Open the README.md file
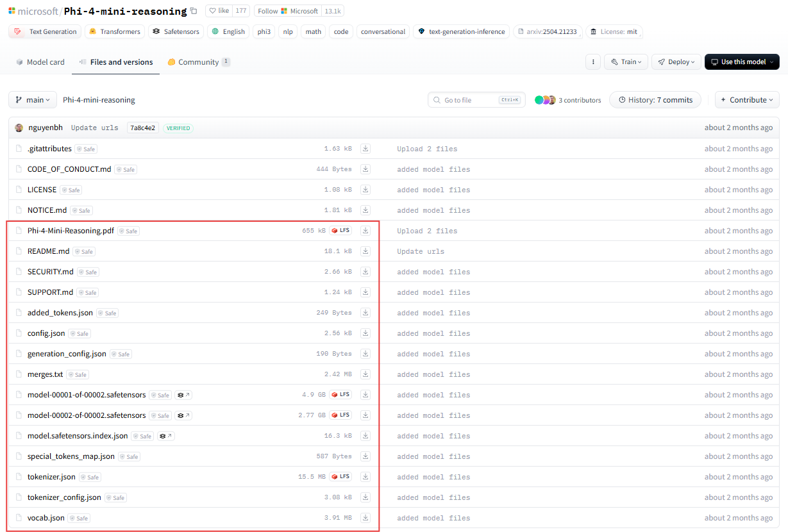The width and height of the screenshot is (788, 532). pyautogui.click(x=48, y=251)
